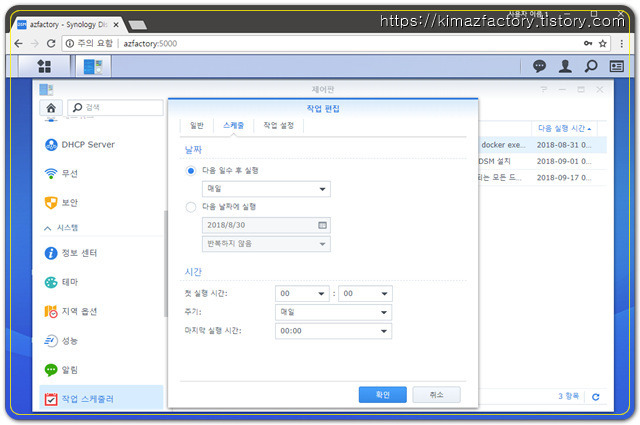Open the first run minute dropdown
640x425 pixels.
click(x=365, y=294)
